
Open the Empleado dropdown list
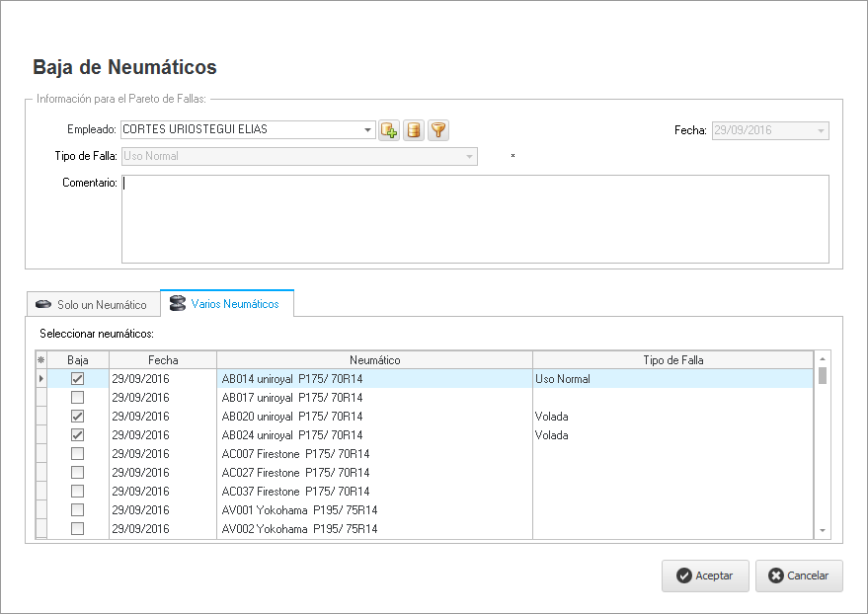[368, 129]
